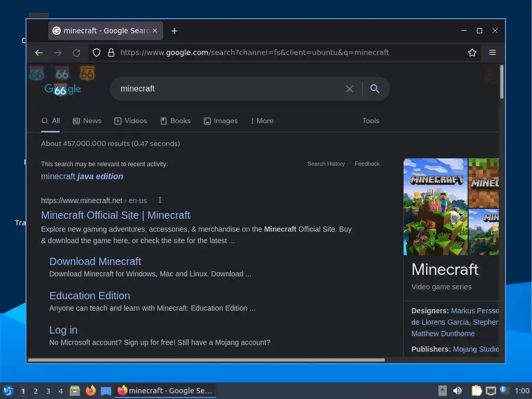
Task: Click the Minecraft knowledge panel title
Action: pos(445,270)
